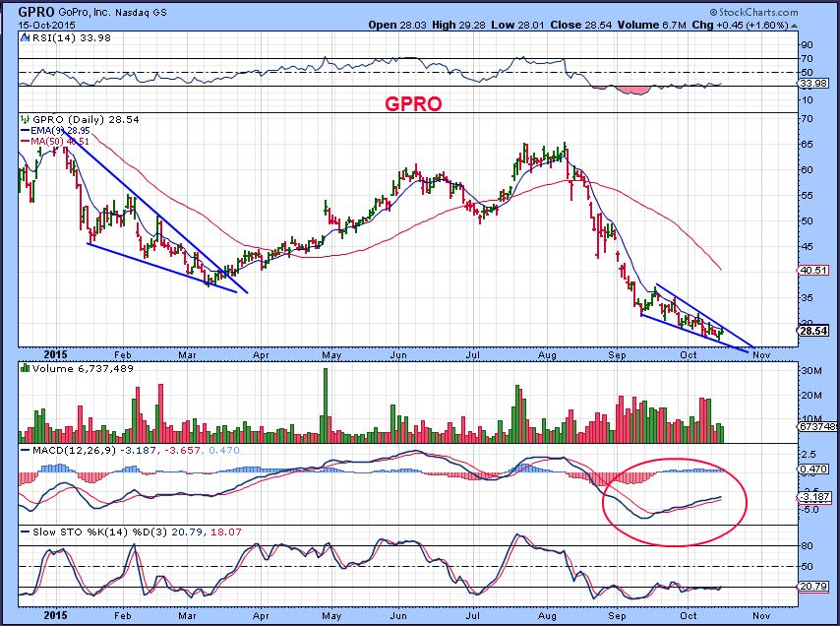Click the 55 level on the price axis

(x=808, y=196)
